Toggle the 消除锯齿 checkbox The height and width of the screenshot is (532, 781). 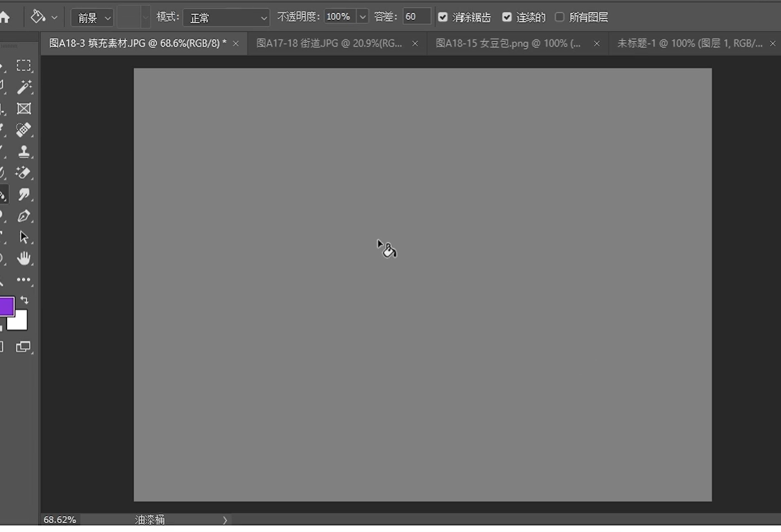click(x=443, y=17)
